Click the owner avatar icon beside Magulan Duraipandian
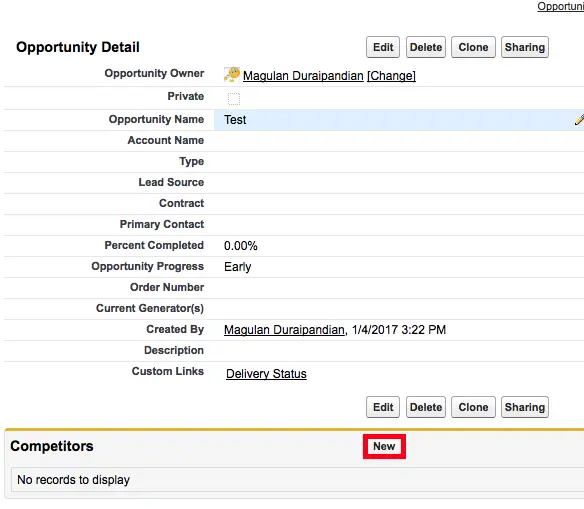The width and height of the screenshot is (584, 509). (232, 74)
